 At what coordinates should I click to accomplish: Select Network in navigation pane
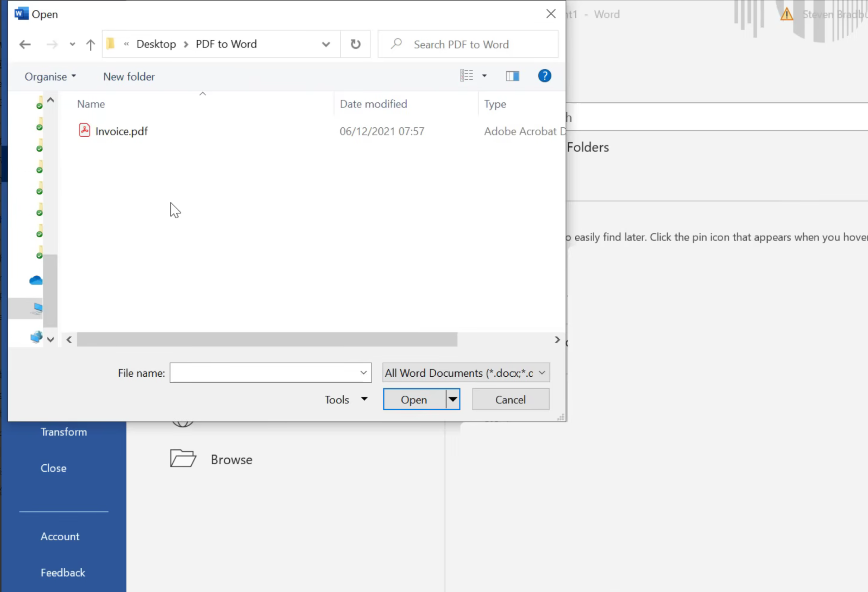(36, 337)
